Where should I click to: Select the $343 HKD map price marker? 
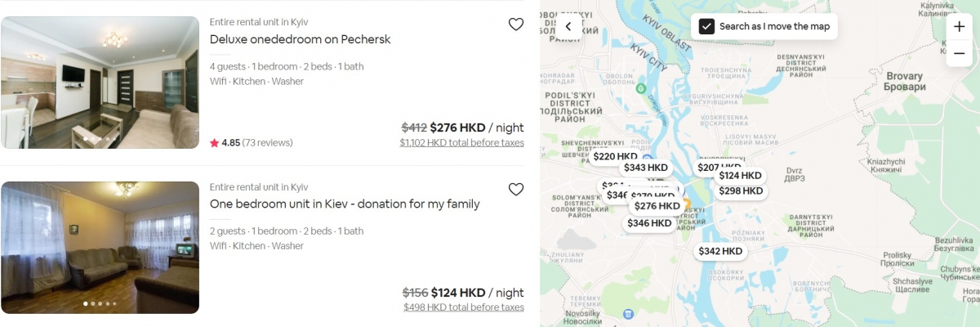coord(646,168)
